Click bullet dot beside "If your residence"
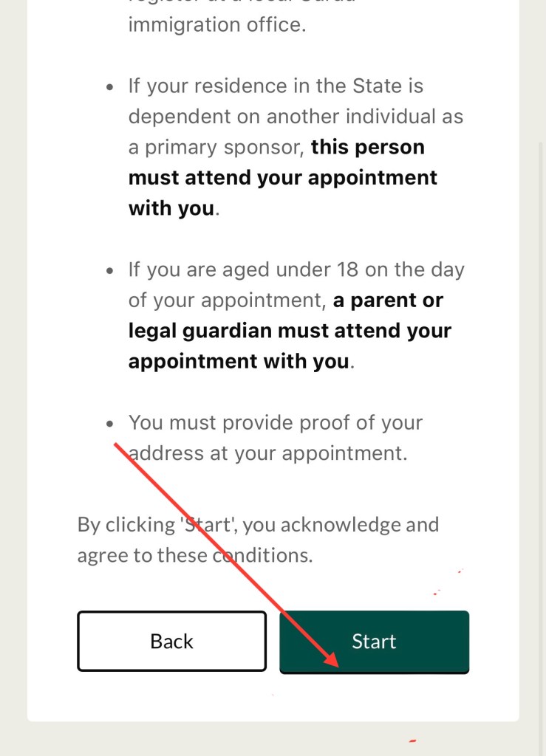This screenshot has height=756, width=546. (111, 87)
